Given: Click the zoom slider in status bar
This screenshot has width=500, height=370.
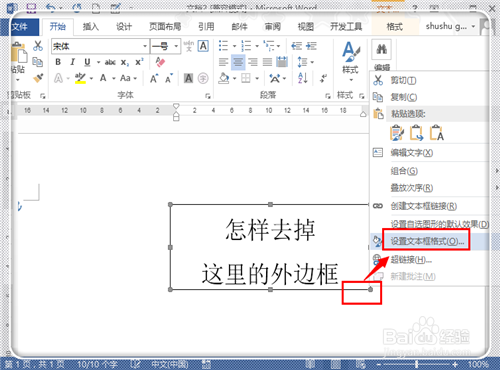Looking at the screenshot, I should (x=417, y=365).
